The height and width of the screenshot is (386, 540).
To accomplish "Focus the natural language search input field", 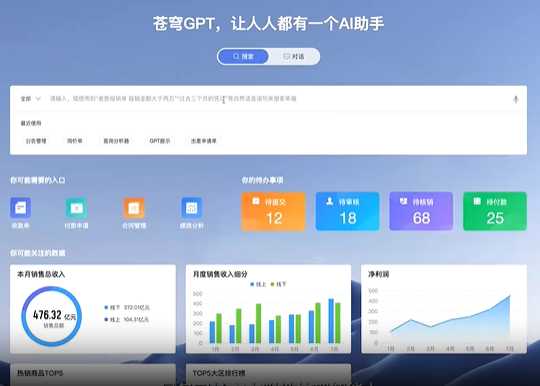I will pyautogui.click(x=279, y=99).
